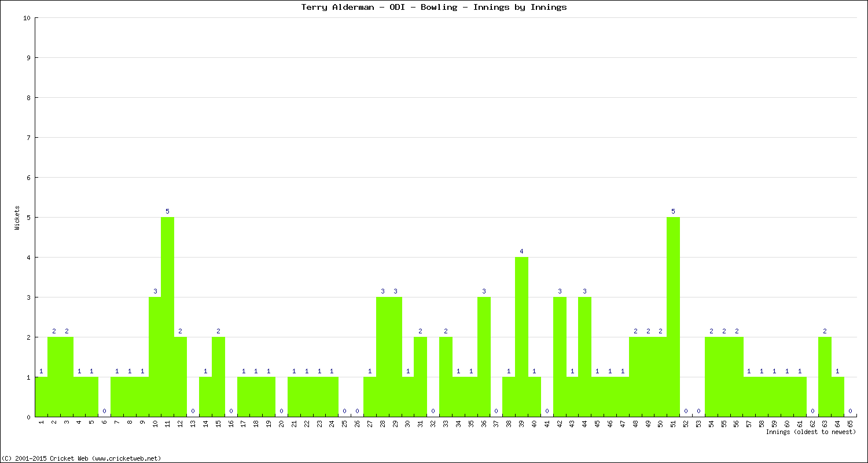Click the '4' value label above innings 39

click(521, 251)
